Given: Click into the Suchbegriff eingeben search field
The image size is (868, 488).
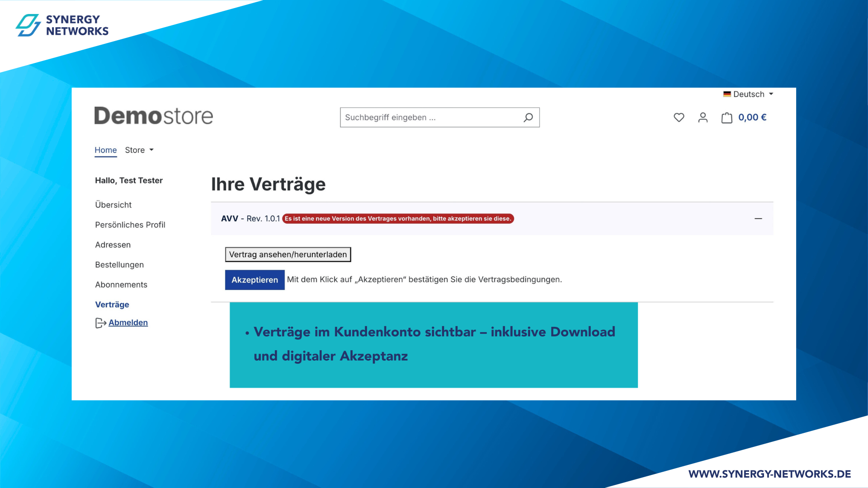Looking at the screenshot, I should [x=429, y=117].
